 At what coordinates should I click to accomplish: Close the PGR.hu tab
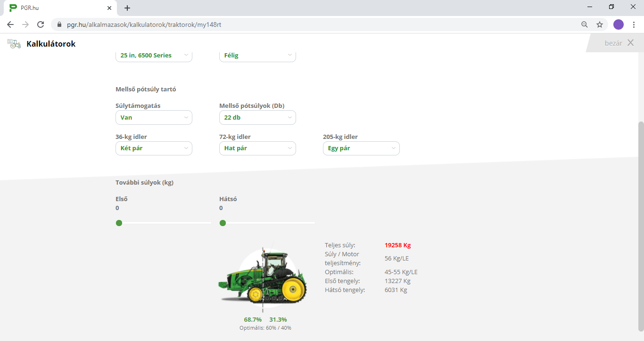coord(109,8)
